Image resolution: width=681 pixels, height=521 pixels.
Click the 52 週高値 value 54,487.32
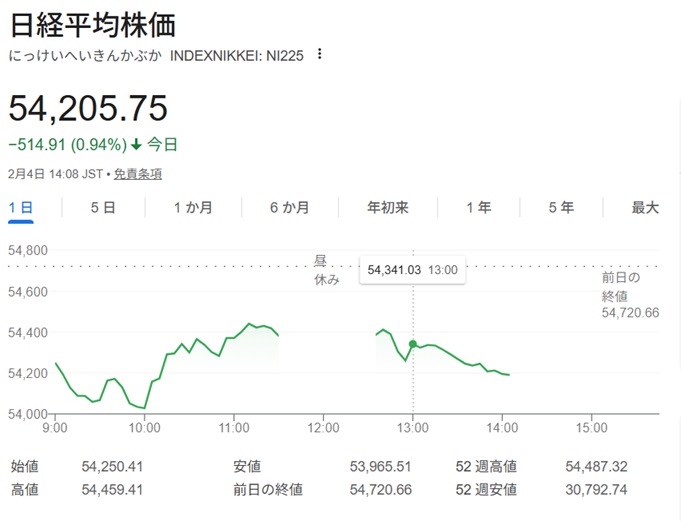599,466
